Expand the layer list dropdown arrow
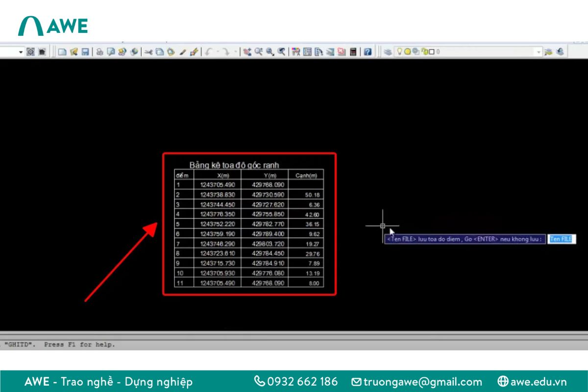The height and width of the screenshot is (392, 588). (x=539, y=51)
